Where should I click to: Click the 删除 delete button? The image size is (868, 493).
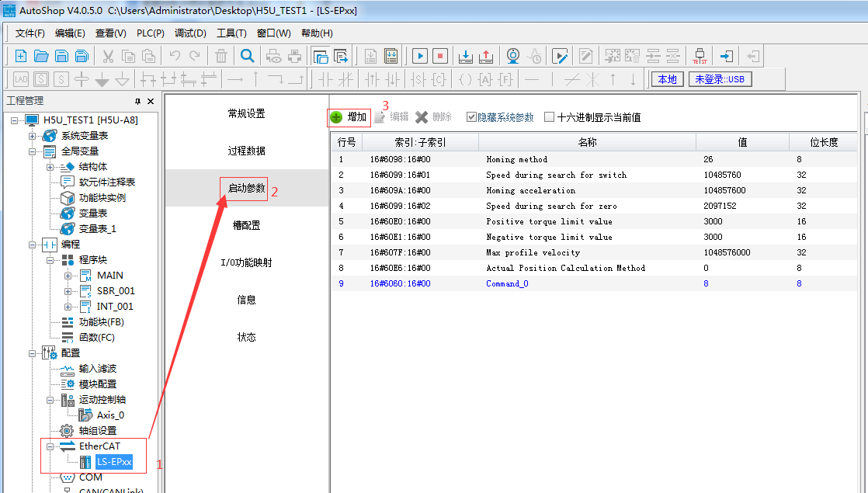pyautogui.click(x=434, y=117)
